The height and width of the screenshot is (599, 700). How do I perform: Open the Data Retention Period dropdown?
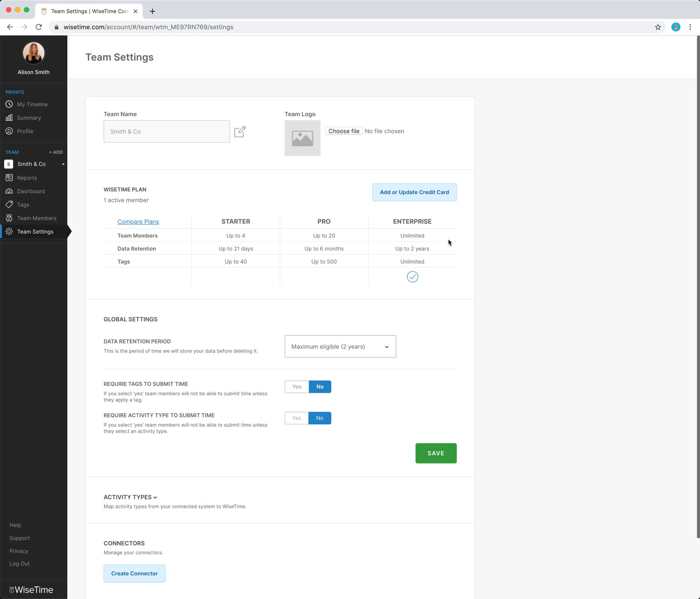(340, 347)
